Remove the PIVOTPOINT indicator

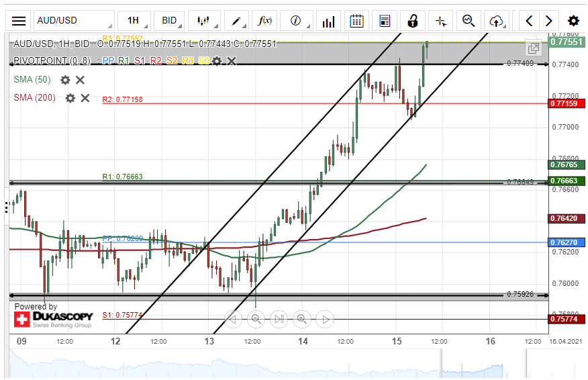[x=232, y=61]
